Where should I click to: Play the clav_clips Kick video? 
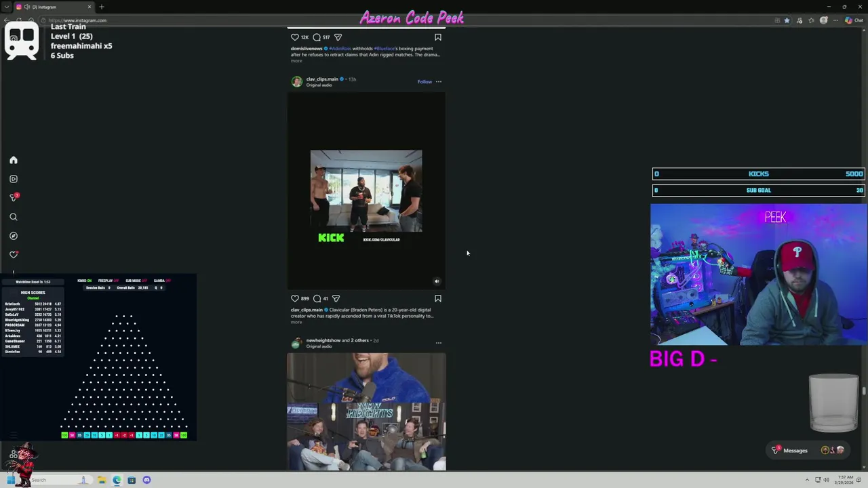(366, 191)
